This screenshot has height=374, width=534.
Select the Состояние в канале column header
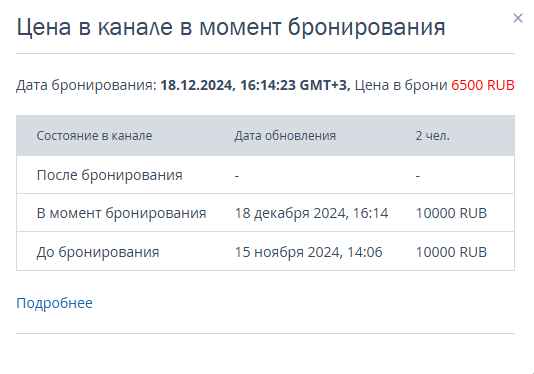(94, 136)
